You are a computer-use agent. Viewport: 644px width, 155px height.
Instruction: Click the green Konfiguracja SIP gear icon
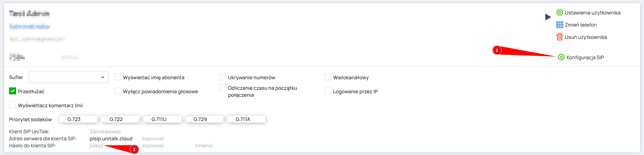coord(561,57)
